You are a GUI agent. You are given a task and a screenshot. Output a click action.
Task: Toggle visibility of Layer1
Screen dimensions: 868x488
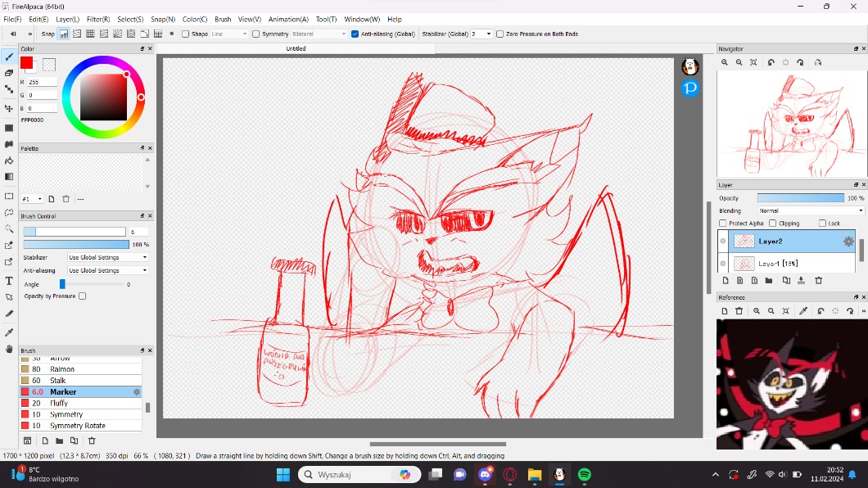click(x=723, y=264)
